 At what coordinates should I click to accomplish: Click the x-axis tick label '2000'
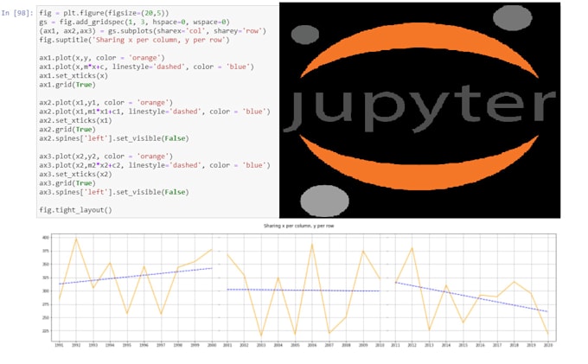[212, 345]
